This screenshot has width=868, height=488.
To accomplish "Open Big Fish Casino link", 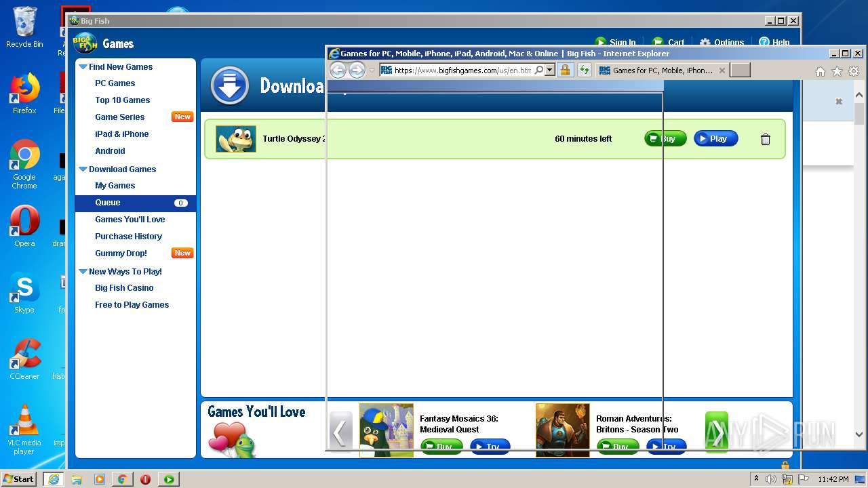I will coord(125,288).
